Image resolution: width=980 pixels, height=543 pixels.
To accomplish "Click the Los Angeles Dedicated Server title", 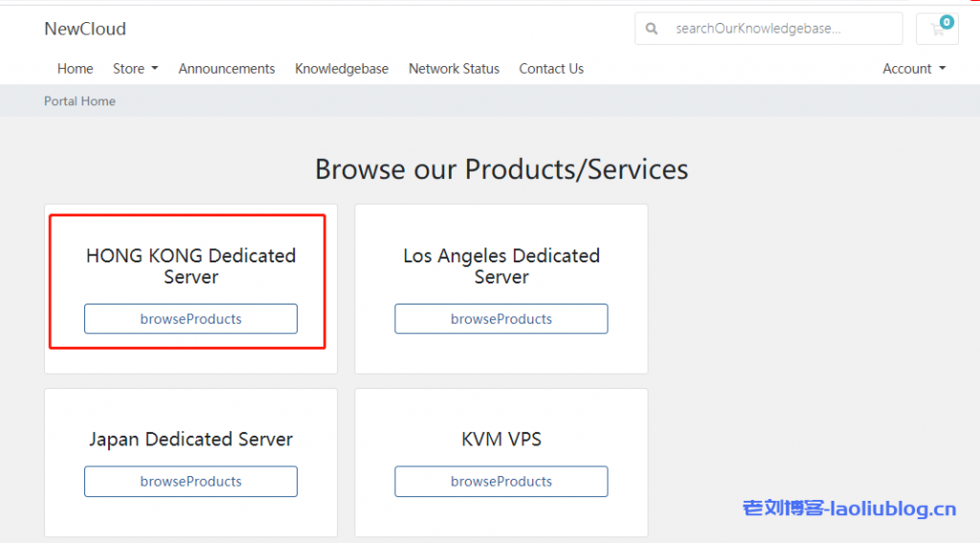I will 501,266.
